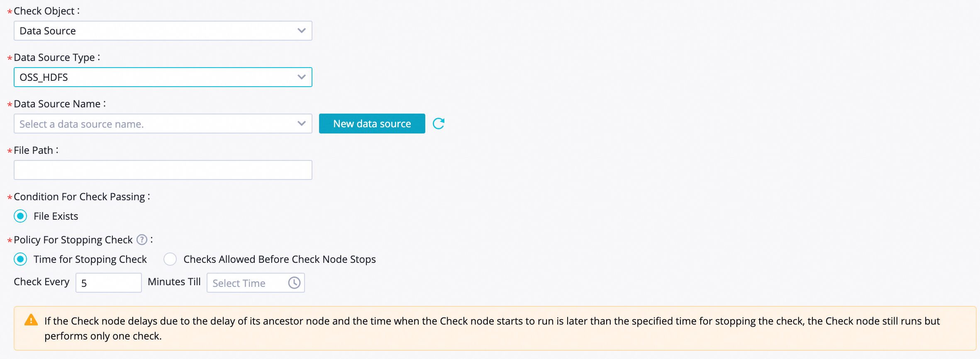980x359 pixels.
Task: Choose Checks Allowed Before Check Node Stops
Action: 170,259
